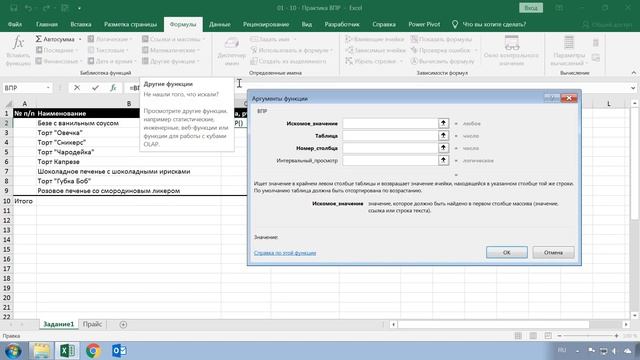Toggle Показать формулы show formulas
The width and height of the screenshot is (640, 360).
click(441, 39)
